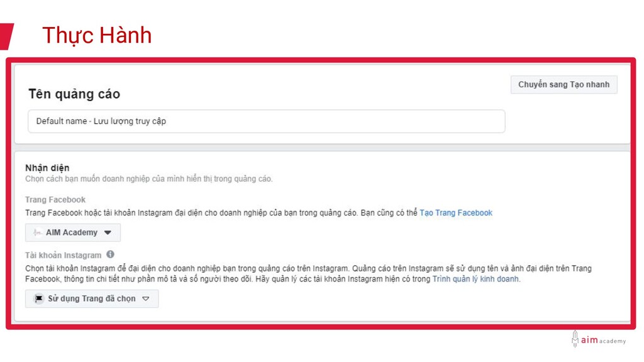
Task: Click 'Chuyển sang Tạo nhanh' button
Action: [x=563, y=85]
